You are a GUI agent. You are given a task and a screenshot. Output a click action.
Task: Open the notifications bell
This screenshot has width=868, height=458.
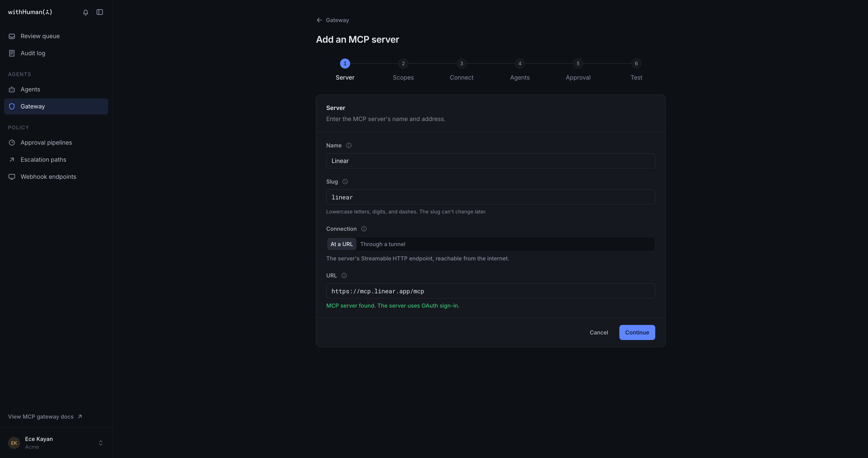(86, 12)
